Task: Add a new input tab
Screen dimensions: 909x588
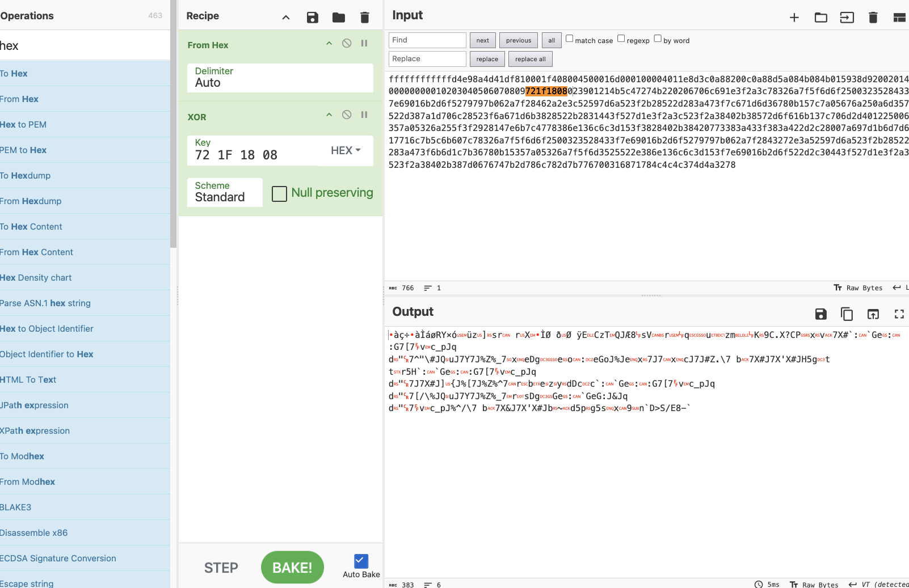Action: pyautogui.click(x=794, y=18)
